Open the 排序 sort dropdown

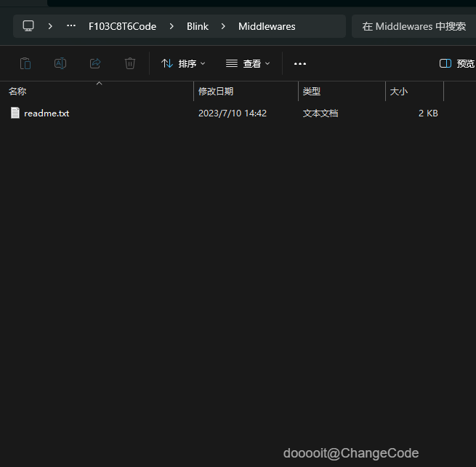tap(183, 63)
